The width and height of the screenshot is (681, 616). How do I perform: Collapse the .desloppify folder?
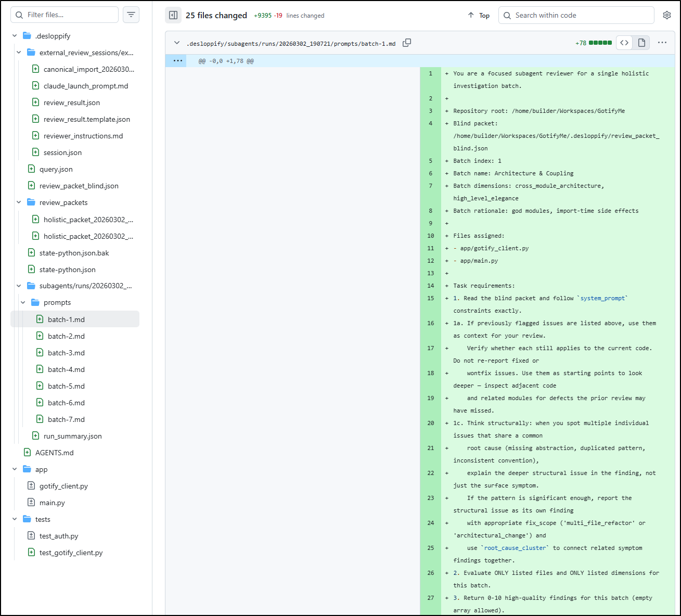pyautogui.click(x=15, y=36)
